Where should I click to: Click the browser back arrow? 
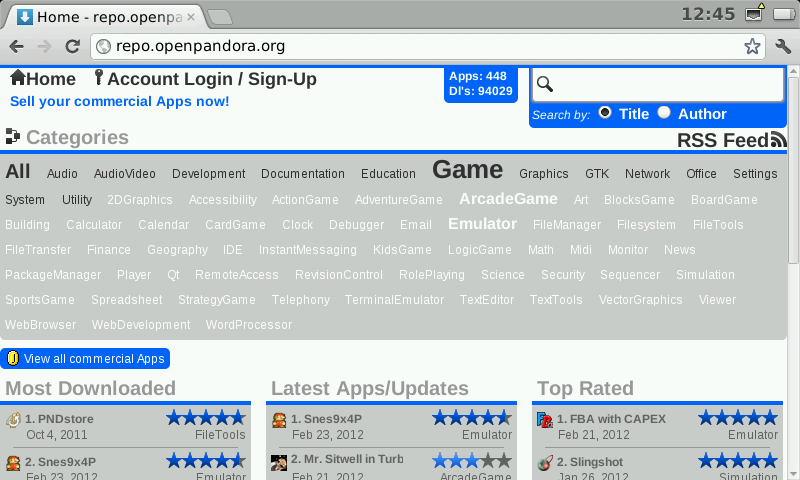[x=16, y=46]
